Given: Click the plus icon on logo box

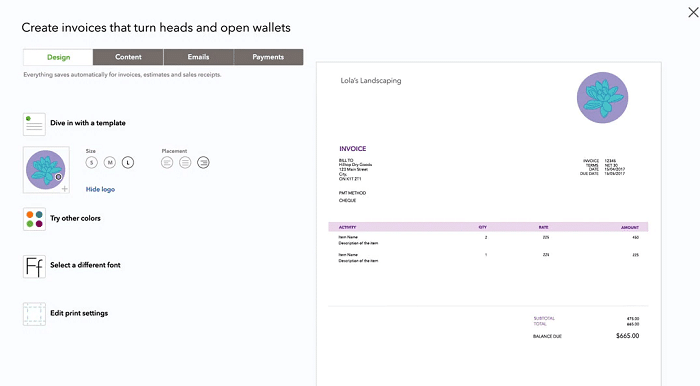Looking at the screenshot, I should (x=65, y=189).
